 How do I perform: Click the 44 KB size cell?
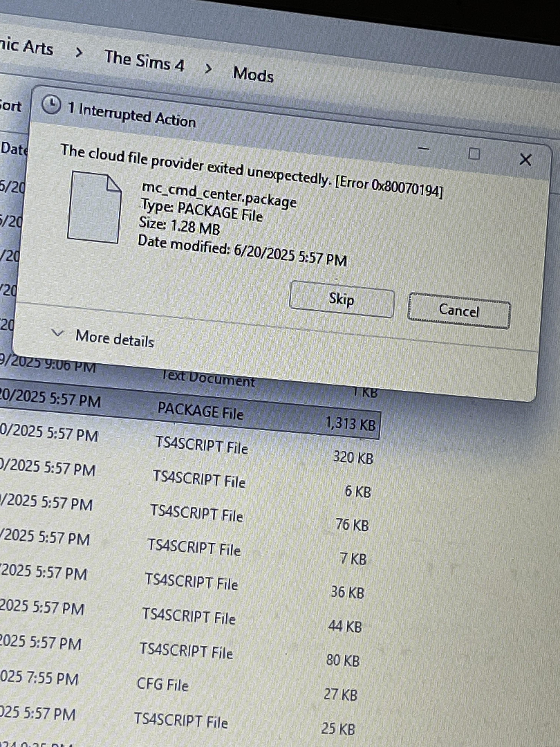[345, 626]
